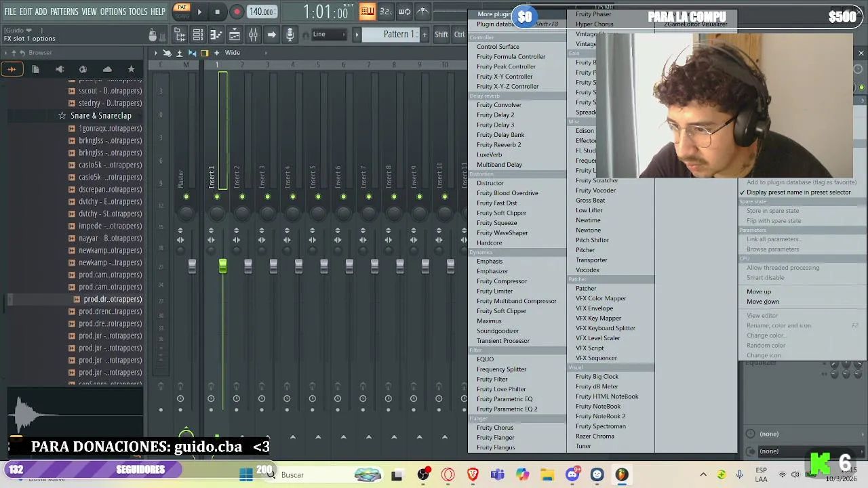Click the plus button beside Pattern 1

(425, 35)
